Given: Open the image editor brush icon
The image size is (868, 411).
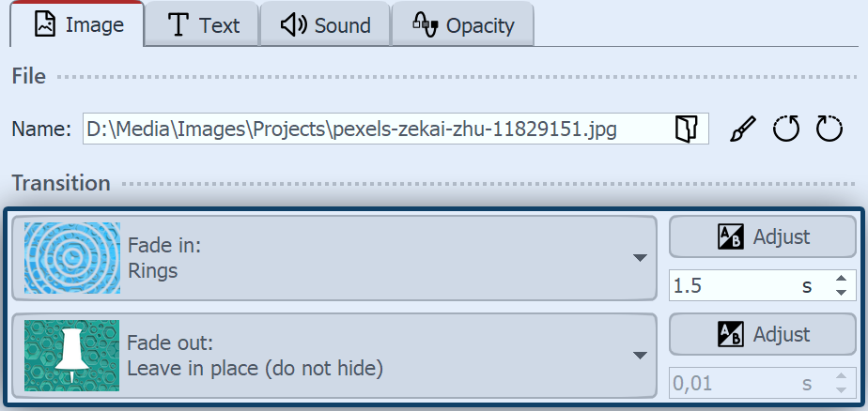Looking at the screenshot, I should [x=743, y=129].
